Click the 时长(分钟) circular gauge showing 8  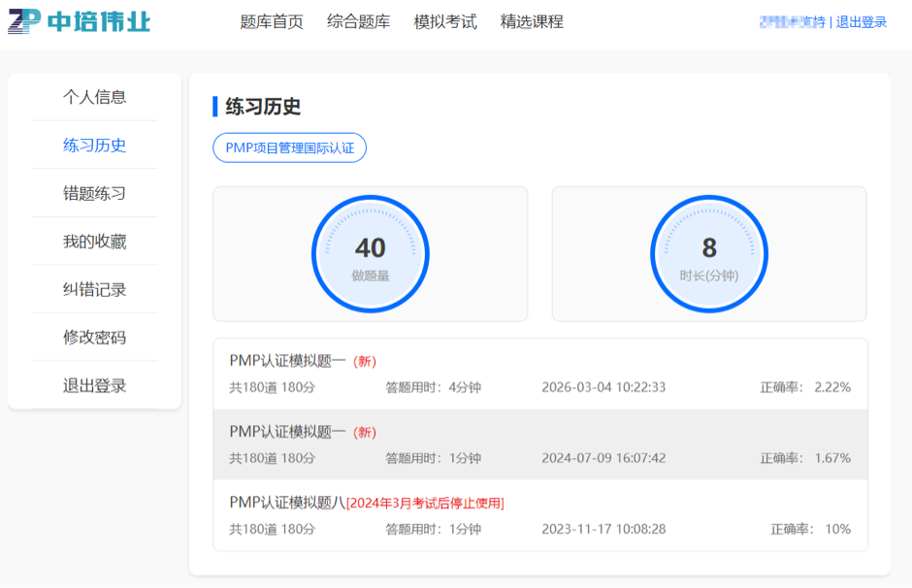(x=708, y=254)
